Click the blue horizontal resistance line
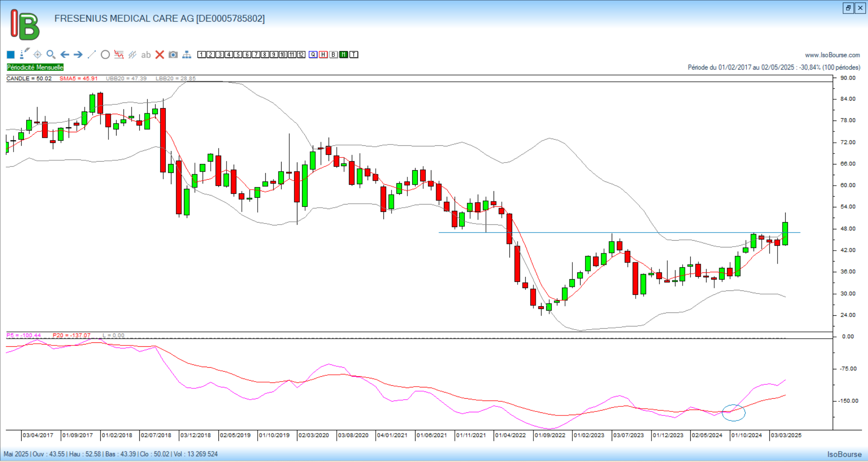 (x=619, y=233)
